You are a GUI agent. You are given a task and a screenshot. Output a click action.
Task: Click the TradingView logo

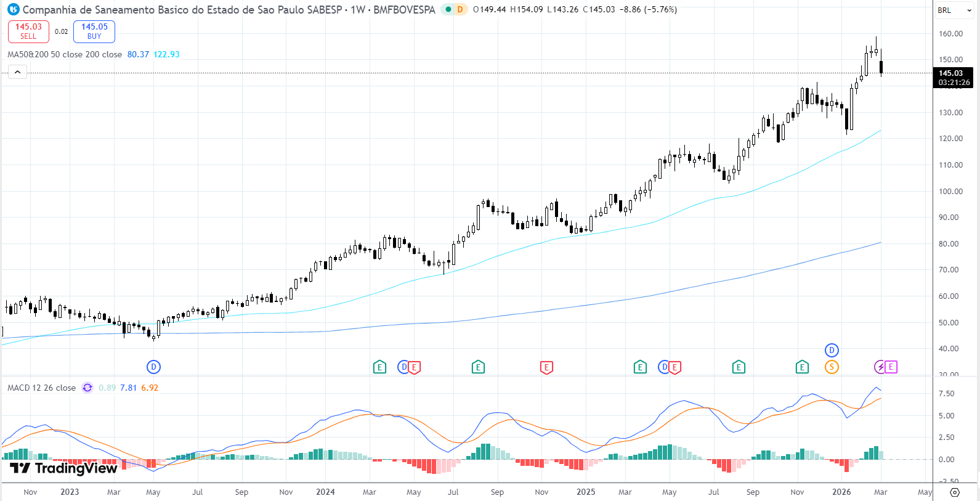[63, 468]
